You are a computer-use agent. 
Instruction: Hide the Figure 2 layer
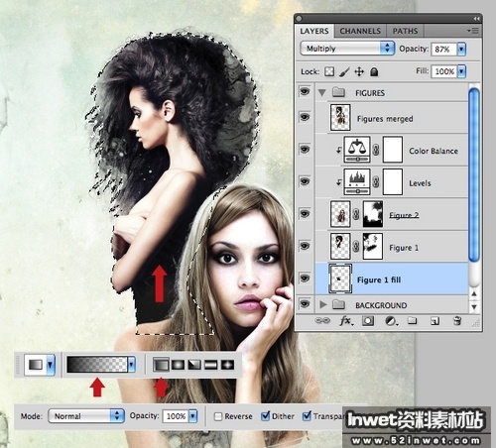tap(305, 214)
